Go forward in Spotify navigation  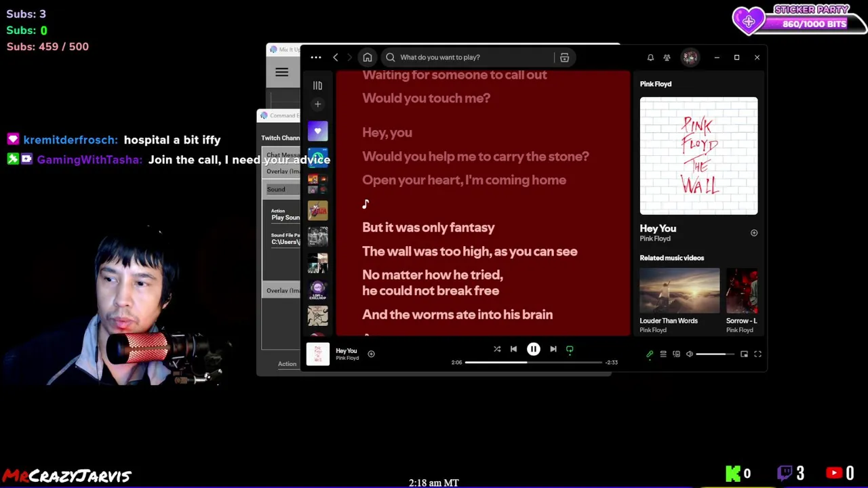click(349, 58)
